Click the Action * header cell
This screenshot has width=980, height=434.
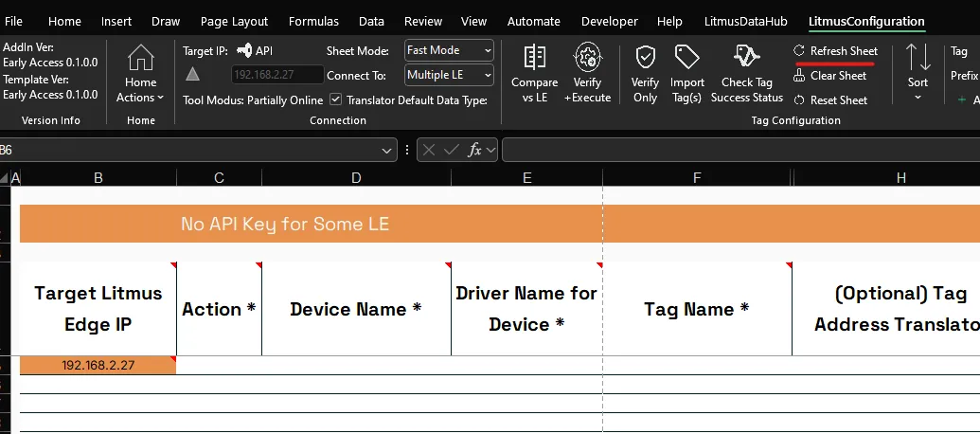(219, 309)
